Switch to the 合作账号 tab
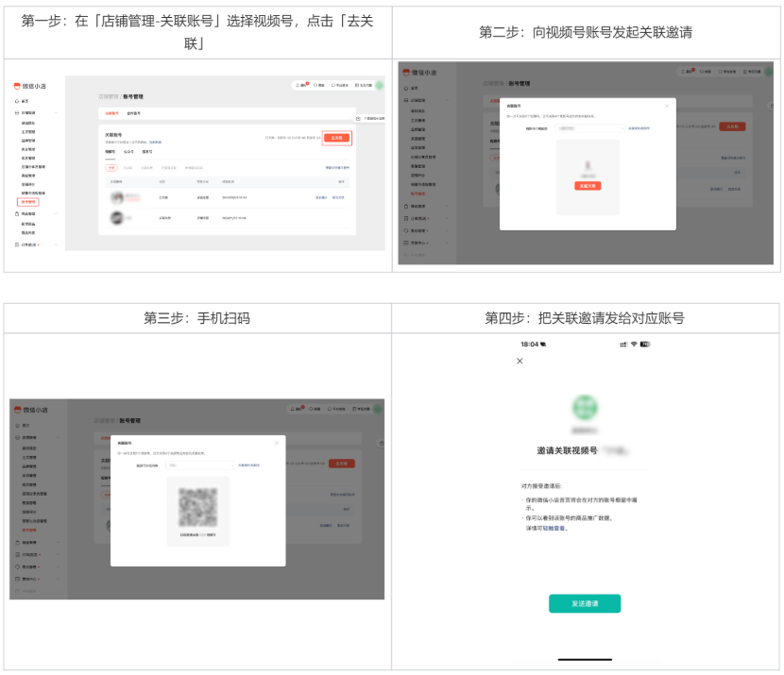The image size is (784, 675). pos(132,112)
